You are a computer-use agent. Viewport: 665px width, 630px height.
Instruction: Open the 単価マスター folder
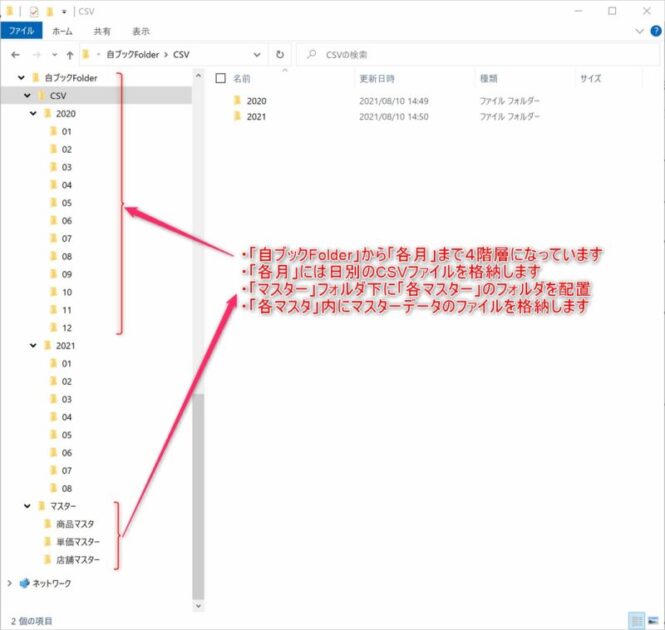[x=78, y=542]
